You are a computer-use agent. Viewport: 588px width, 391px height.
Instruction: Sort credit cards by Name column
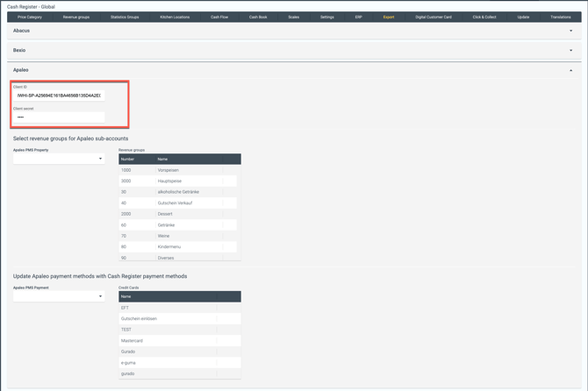tap(168, 296)
